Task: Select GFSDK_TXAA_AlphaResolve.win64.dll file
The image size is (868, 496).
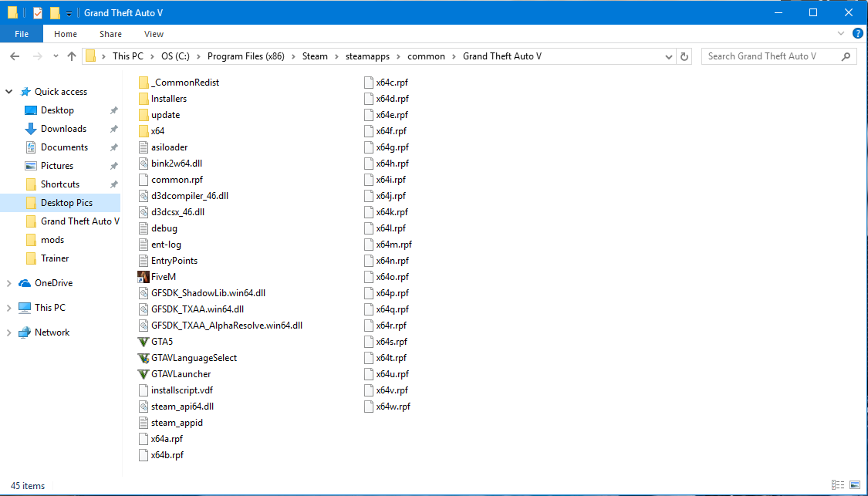Action: 227,326
